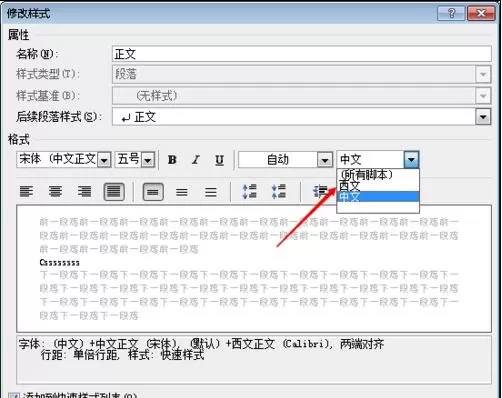Viewport: 502px width, 398px height.
Task: Align paragraph text right
Action: click(x=85, y=192)
